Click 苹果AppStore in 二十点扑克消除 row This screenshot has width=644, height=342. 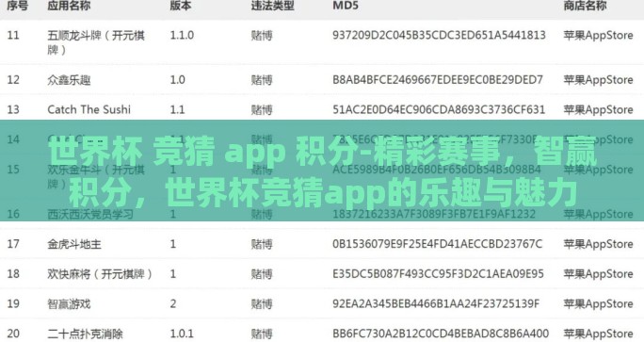(598, 334)
